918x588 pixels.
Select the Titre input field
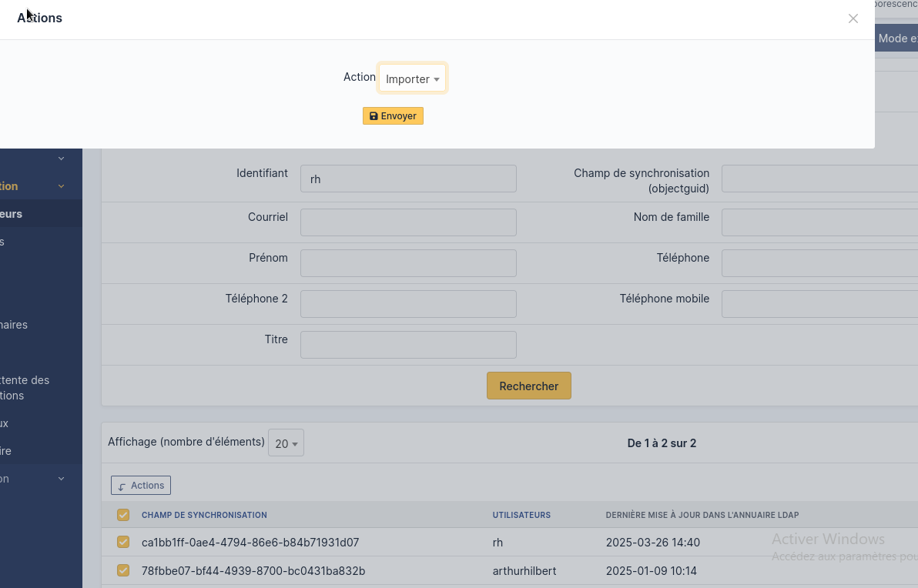point(408,345)
